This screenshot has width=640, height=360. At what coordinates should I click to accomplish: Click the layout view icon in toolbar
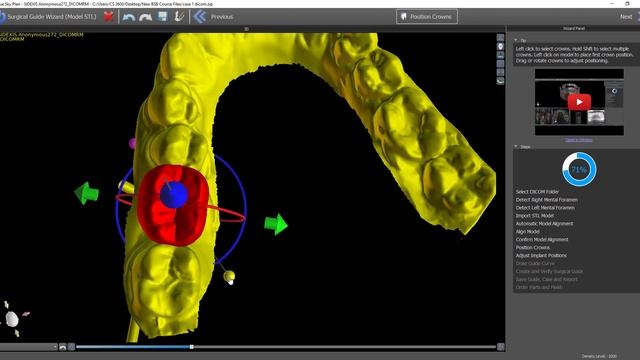pyautogui.click(x=162, y=16)
